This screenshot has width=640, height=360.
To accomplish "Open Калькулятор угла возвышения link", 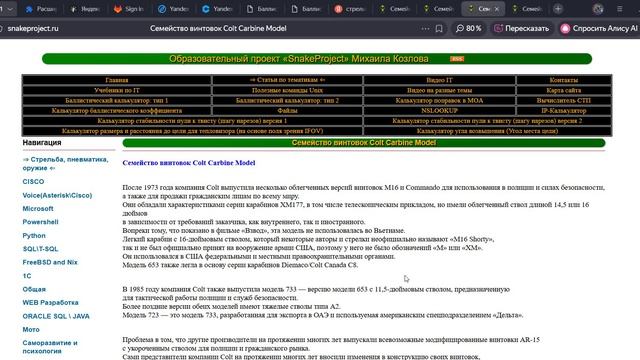I will tap(487, 131).
